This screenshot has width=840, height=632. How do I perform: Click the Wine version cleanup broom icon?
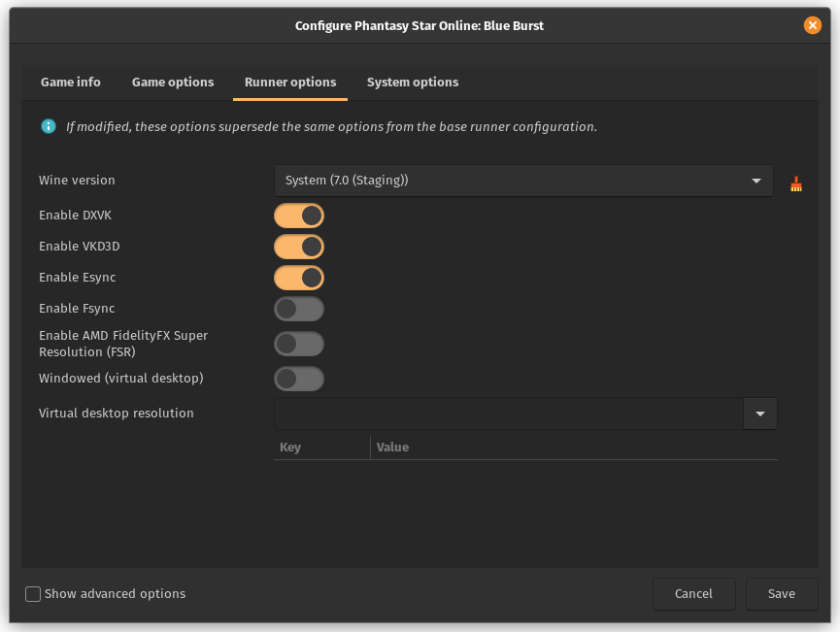click(796, 183)
